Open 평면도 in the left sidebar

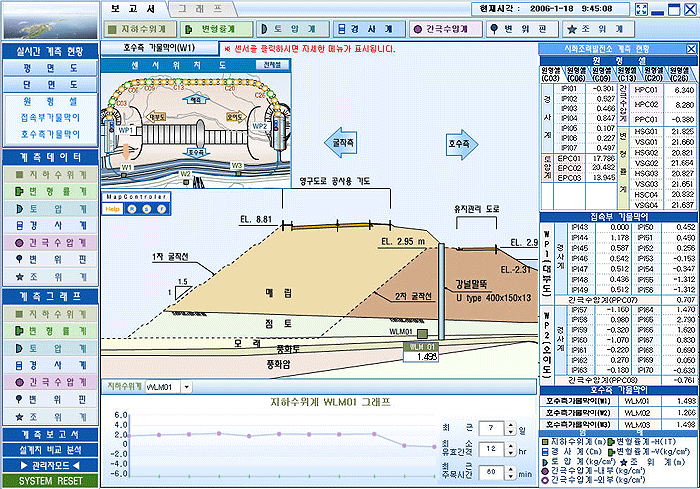click(50, 68)
